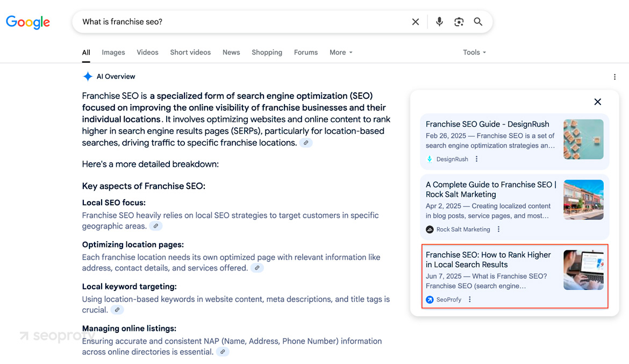
Task: Open Search by image camera icon
Action: pos(459,22)
